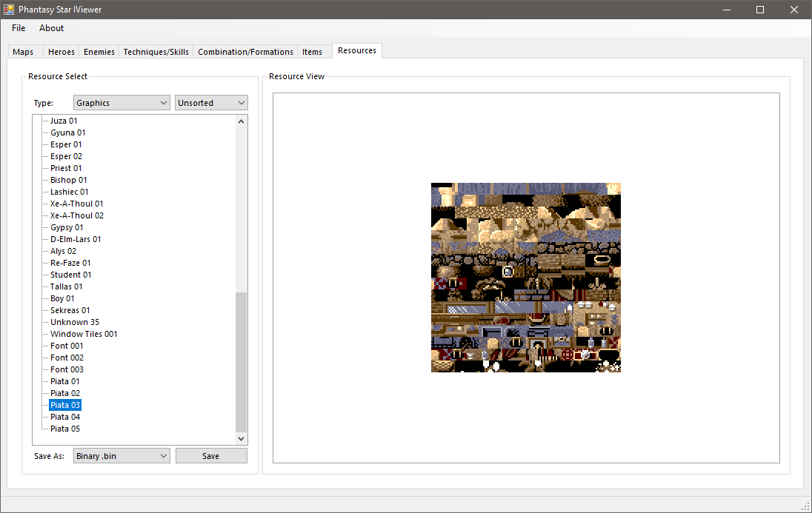Select Font 002 resource
Screen dimensions: 812x513
pyautogui.click(x=67, y=358)
